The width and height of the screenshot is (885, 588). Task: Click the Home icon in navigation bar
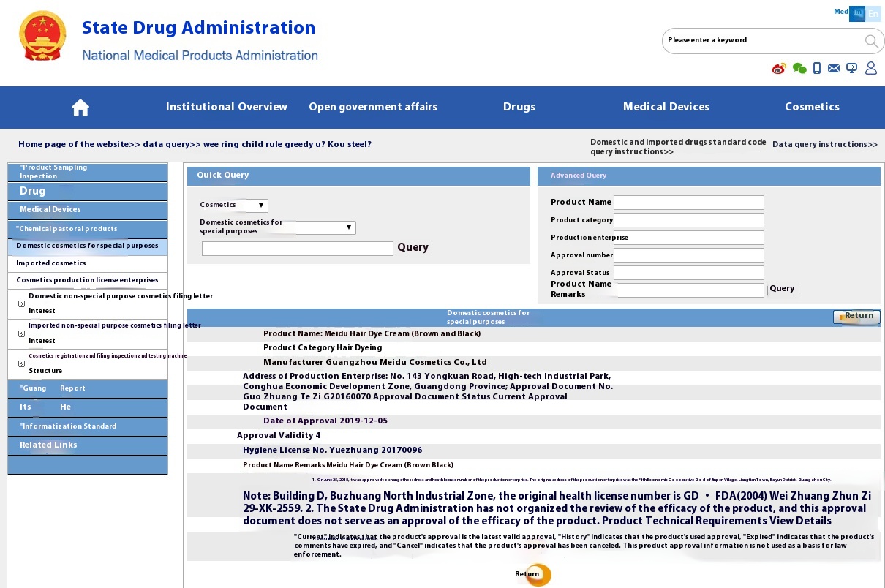[x=80, y=108]
